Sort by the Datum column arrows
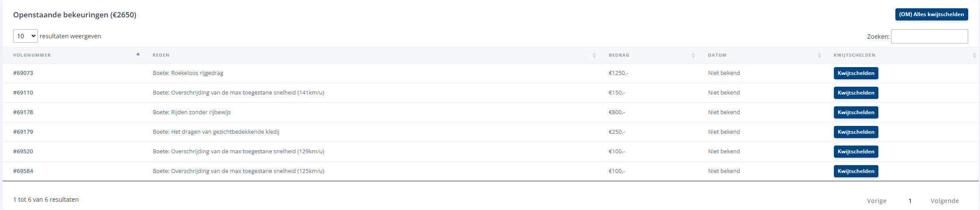980x210 pixels. coord(819,55)
